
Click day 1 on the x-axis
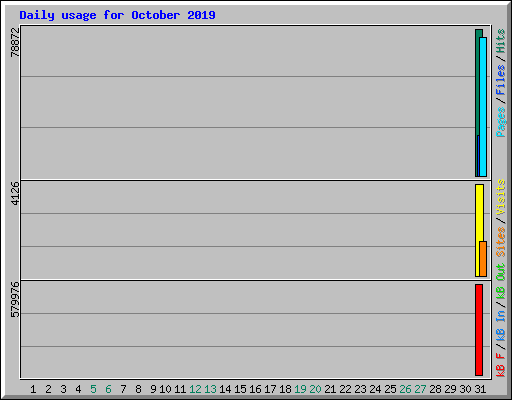[33, 389]
